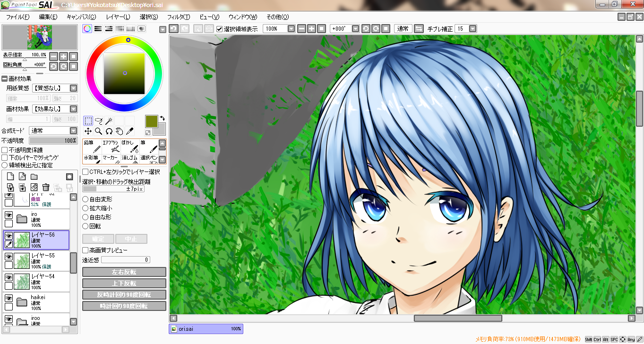The height and width of the screenshot is (344, 644).
Task: Choose the ぼかし blur brush
Action: coord(130,146)
